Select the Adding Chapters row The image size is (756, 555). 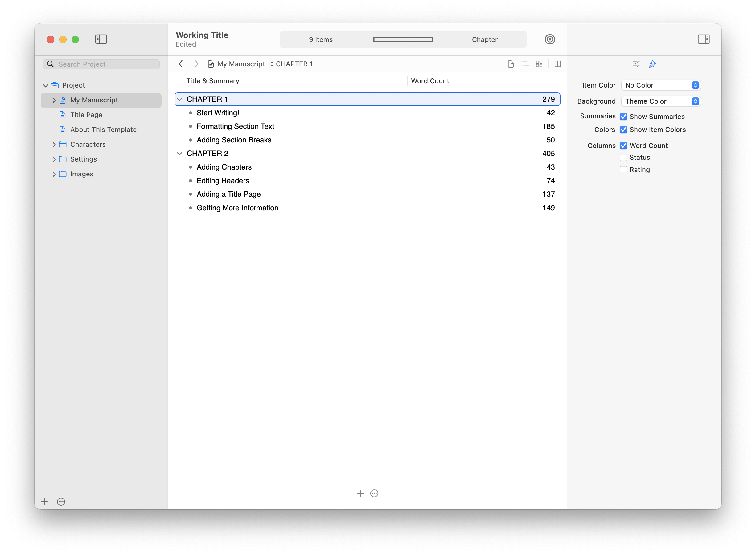(x=368, y=167)
